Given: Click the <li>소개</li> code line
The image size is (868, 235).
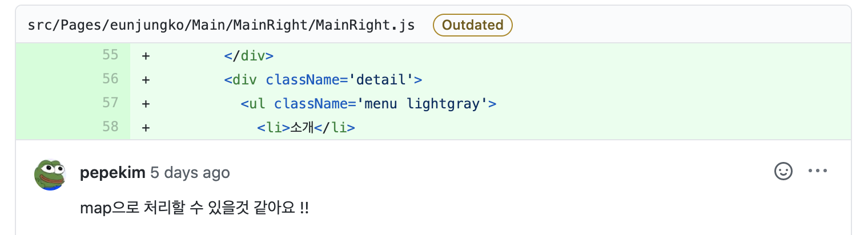Looking at the screenshot, I should coord(306,127).
